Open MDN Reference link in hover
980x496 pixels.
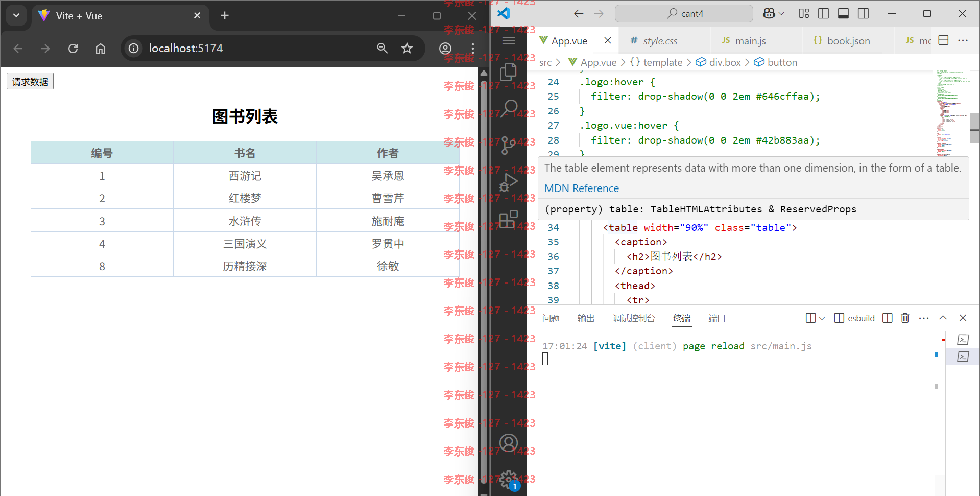pyautogui.click(x=582, y=188)
